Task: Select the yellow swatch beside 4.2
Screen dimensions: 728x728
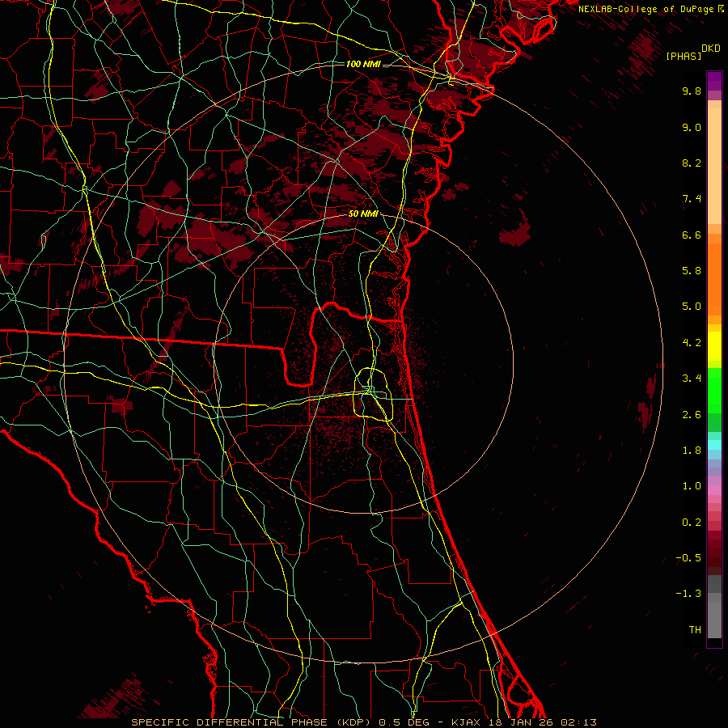Action: point(714,346)
